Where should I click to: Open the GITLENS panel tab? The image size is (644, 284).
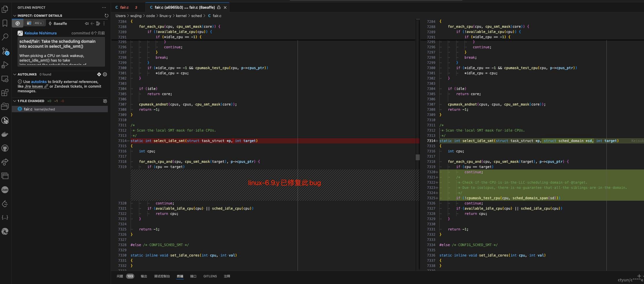click(210, 276)
